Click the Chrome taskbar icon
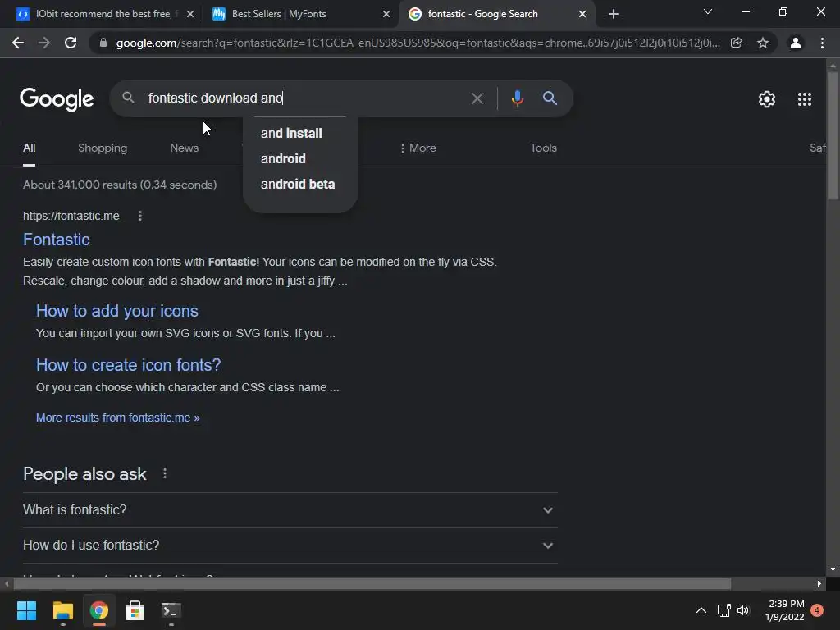Screen dimensions: 840x630 click(98, 610)
